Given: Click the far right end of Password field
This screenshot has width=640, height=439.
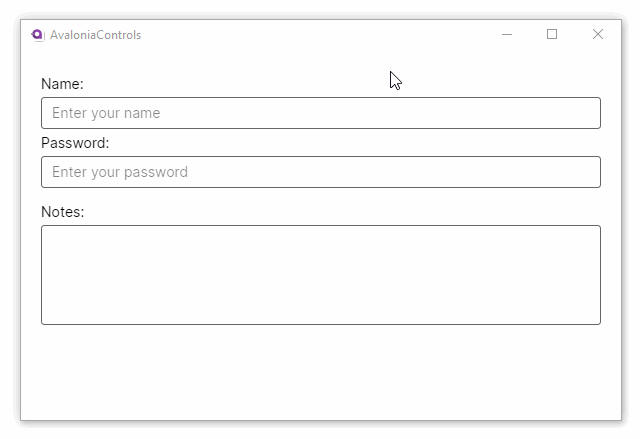Looking at the screenshot, I should [x=590, y=172].
